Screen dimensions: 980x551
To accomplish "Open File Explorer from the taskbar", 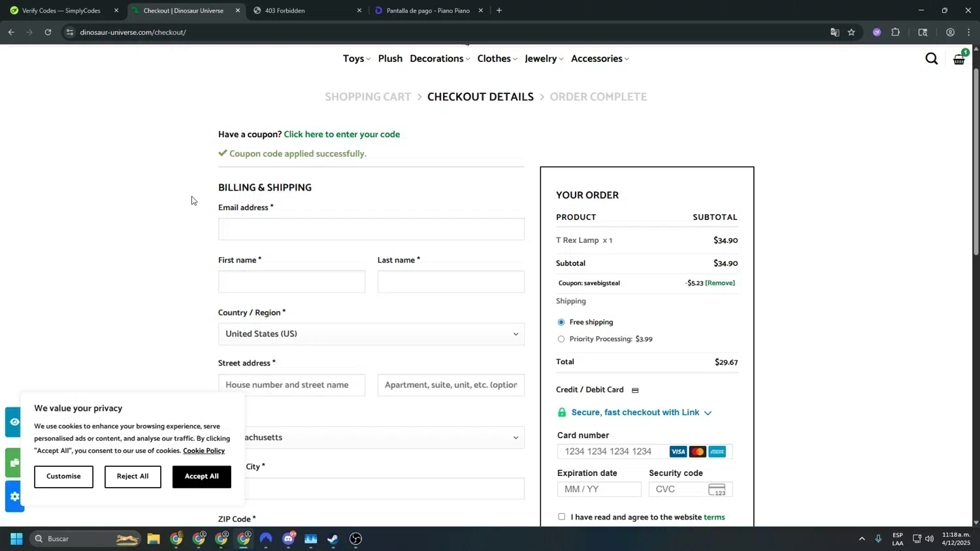I will click(x=154, y=539).
